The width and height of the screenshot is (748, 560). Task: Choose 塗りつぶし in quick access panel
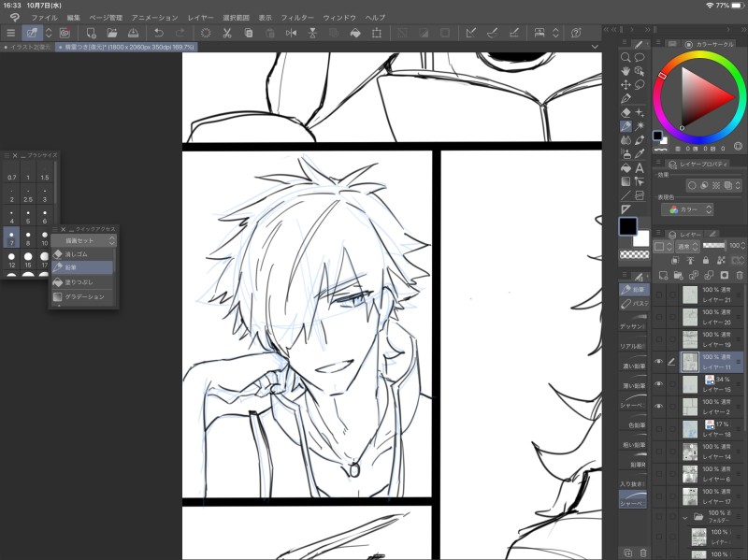click(82, 282)
